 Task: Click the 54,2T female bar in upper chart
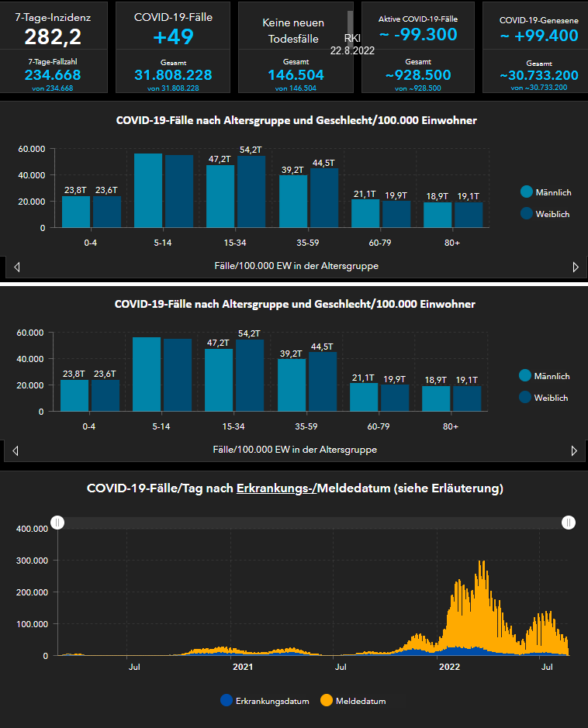pyautogui.click(x=251, y=191)
